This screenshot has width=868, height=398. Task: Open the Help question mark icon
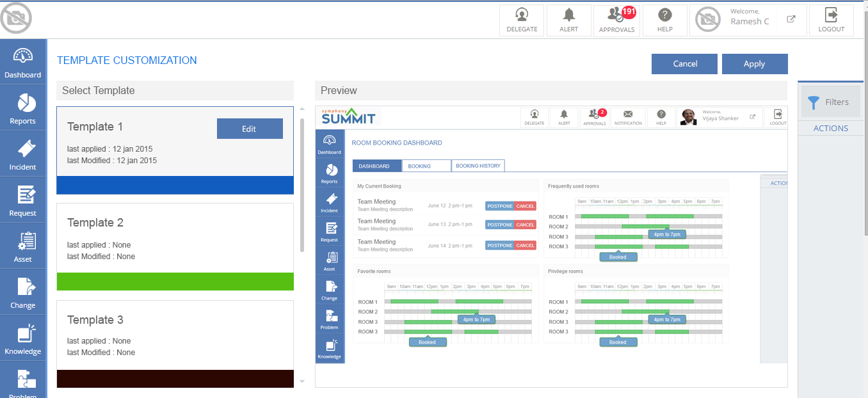pos(665,20)
